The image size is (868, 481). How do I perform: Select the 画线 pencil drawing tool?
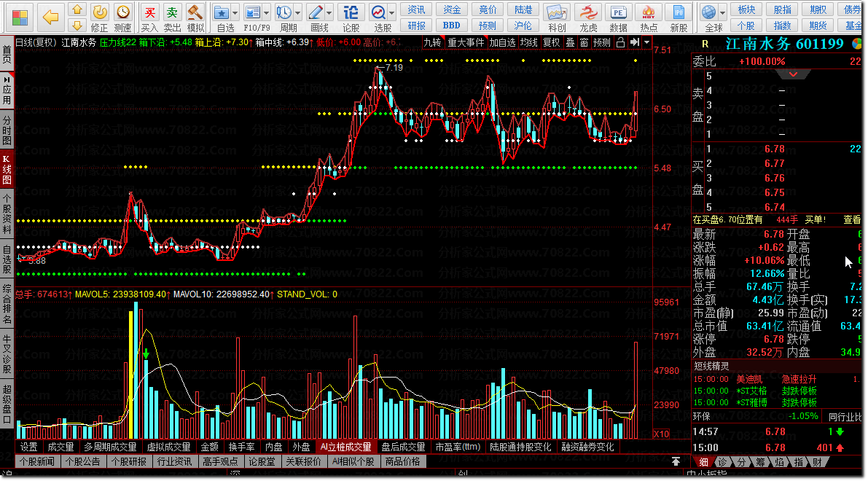point(316,12)
